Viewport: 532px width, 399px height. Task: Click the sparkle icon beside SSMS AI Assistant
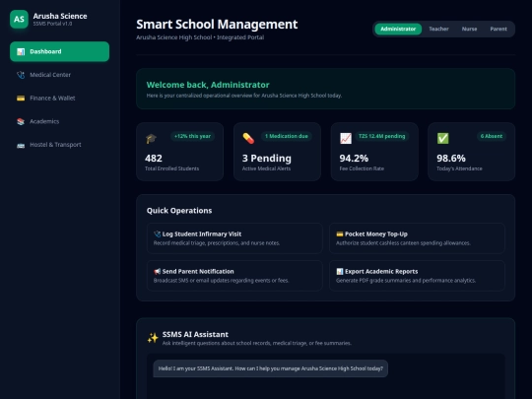coord(153,338)
